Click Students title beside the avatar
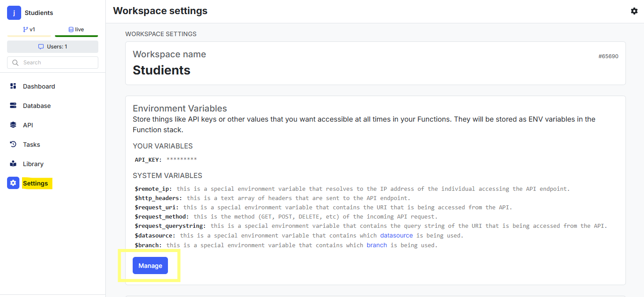The width and height of the screenshot is (644, 297). pos(39,13)
